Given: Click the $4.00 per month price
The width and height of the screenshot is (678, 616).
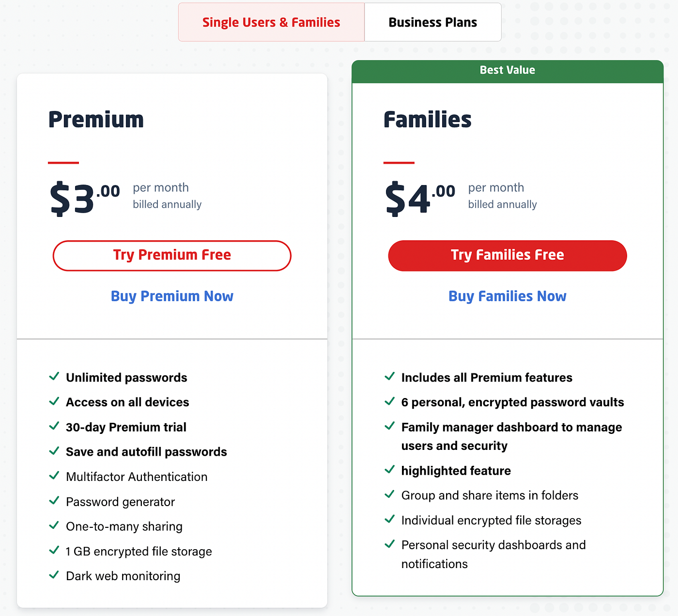Looking at the screenshot, I should click(420, 198).
